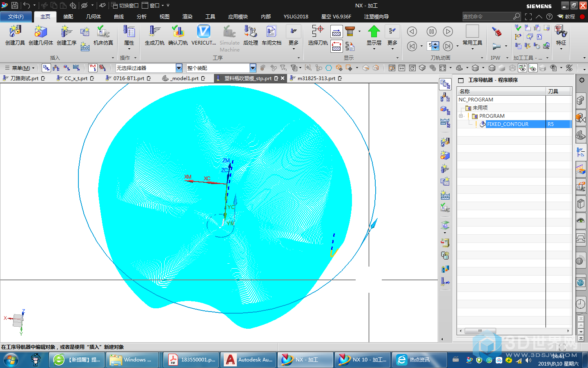
Task: Switch to the 0716-BT1.prt document tab
Action: click(x=128, y=78)
